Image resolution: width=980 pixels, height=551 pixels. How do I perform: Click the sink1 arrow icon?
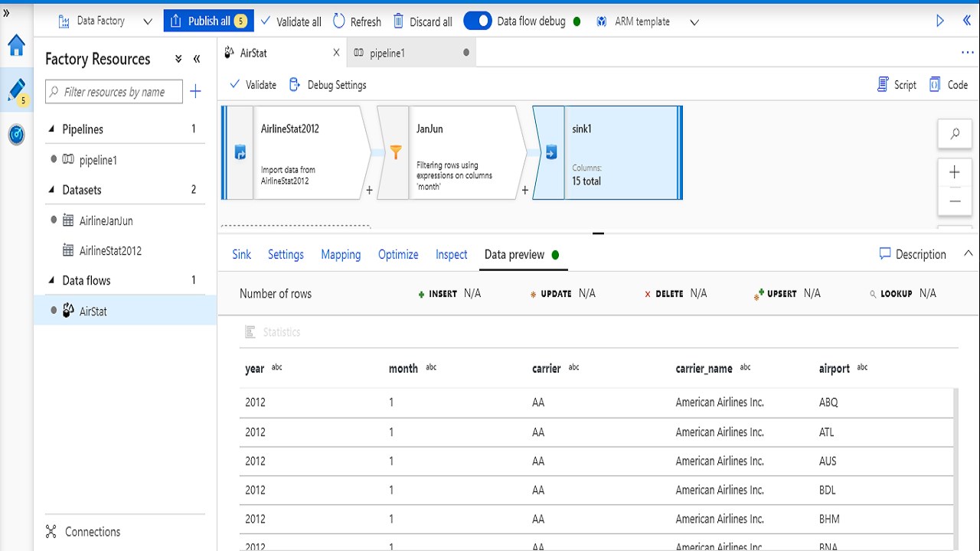(x=551, y=153)
